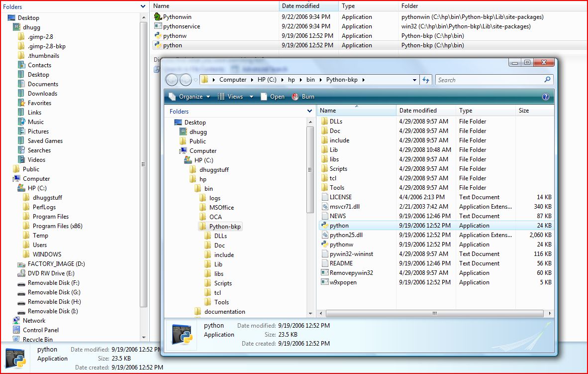Select the NEWS text document row

point(436,216)
